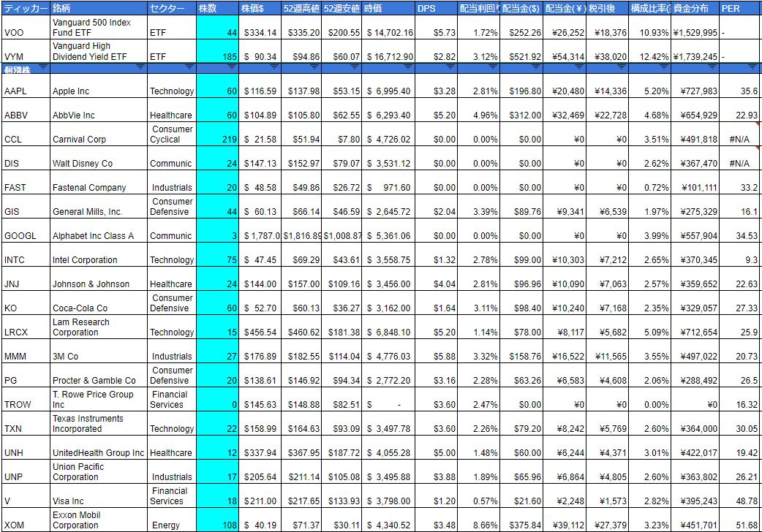
Task: Select Texas Instruments Incorporated cell
Action: 99,423
